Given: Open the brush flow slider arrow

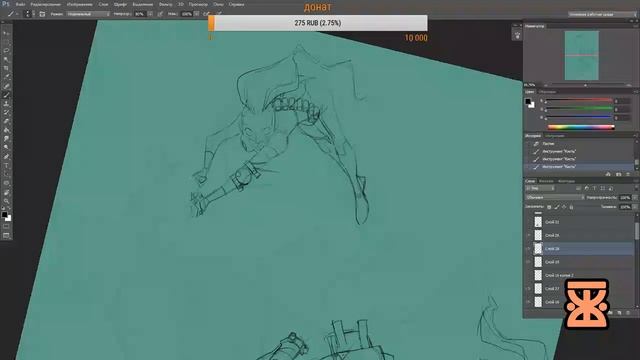Looking at the screenshot, I should 197,14.
